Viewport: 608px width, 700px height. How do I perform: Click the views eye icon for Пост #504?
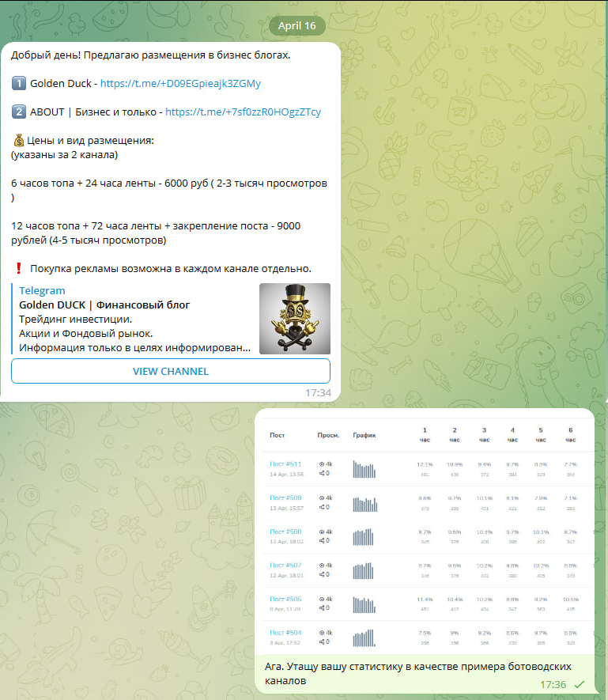(x=322, y=633)
